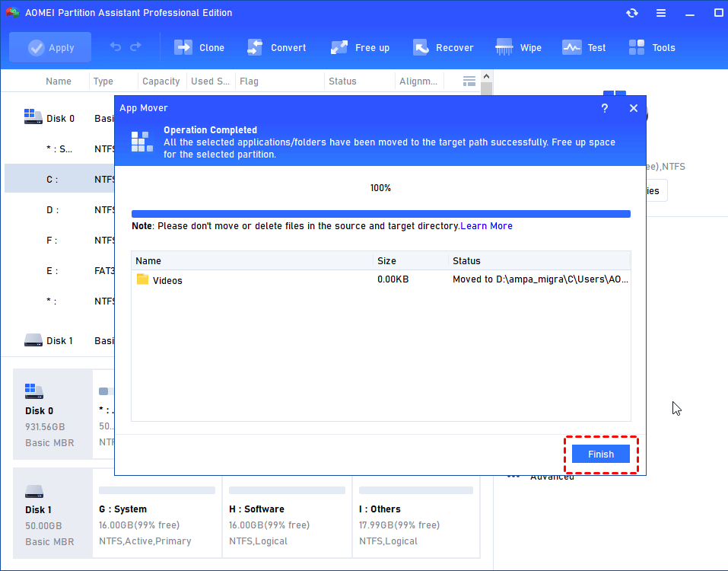The image size is (728, 571).
Task: Click the 100% progress bar
Action: pos(380,214)
